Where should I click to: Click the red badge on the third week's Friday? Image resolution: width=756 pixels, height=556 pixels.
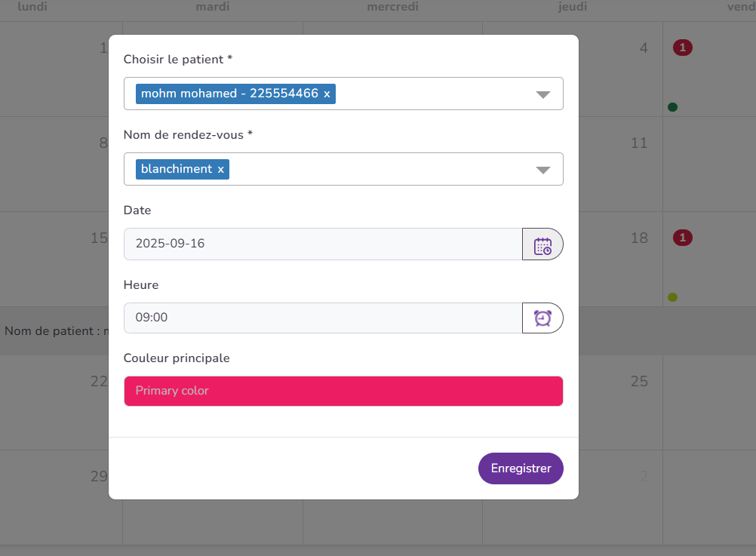pos(682,238)
